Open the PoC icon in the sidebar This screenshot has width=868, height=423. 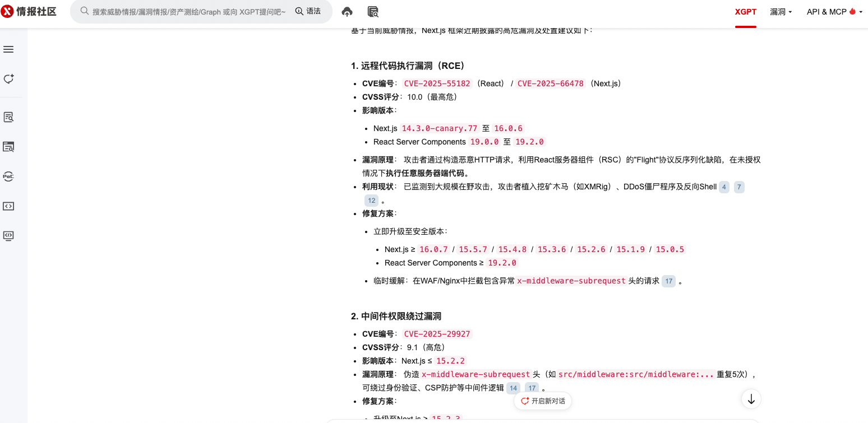click(x=8, y=176)
